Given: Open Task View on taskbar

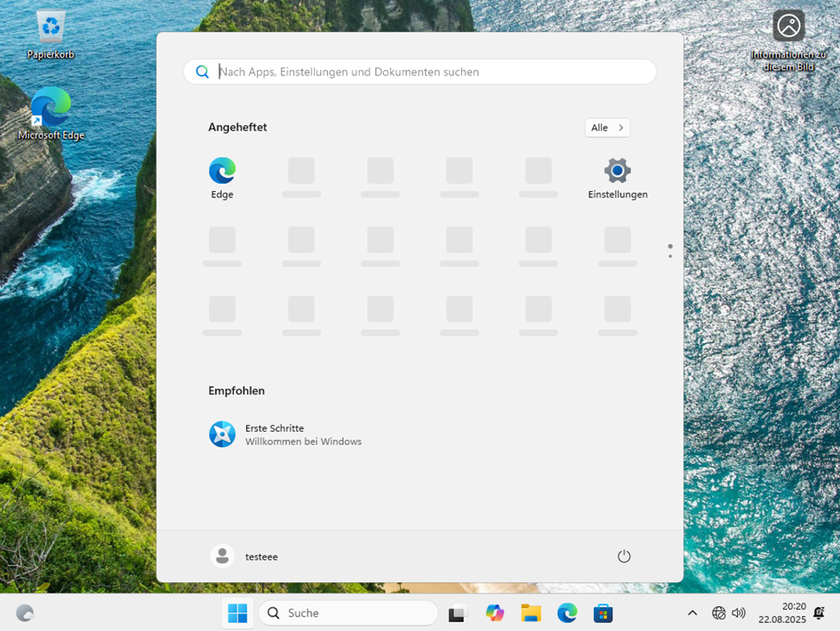Looking at the screenshot, I should [x=458, y=613].
